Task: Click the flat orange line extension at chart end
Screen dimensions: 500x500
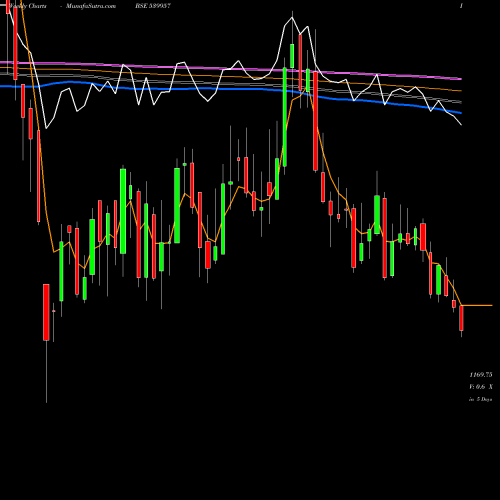Action: [x=477, y=305]
